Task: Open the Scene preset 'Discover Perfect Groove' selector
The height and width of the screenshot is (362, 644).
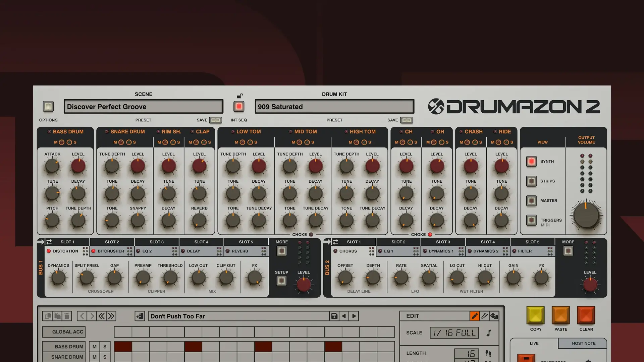Action: tap(144, 107)
